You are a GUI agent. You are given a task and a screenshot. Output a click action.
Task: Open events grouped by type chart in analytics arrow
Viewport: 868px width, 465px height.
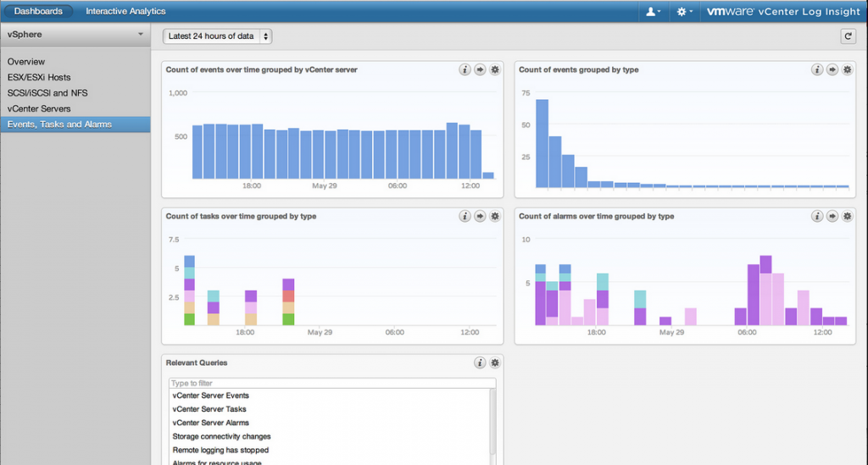(832, 69)
